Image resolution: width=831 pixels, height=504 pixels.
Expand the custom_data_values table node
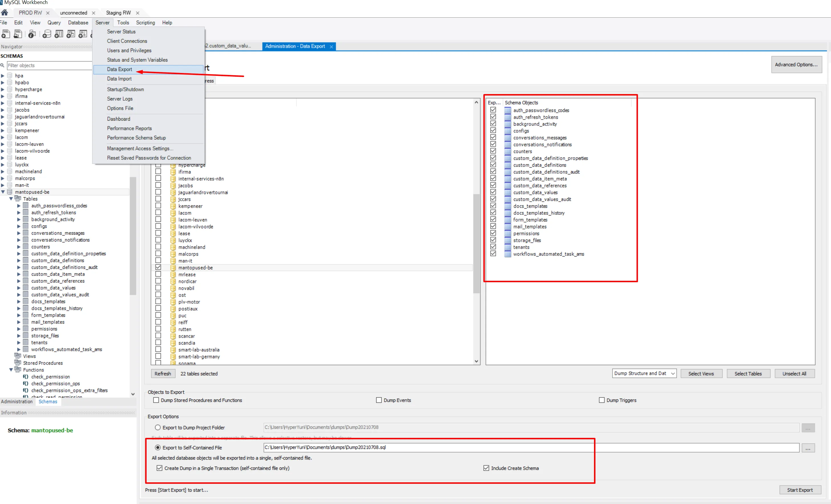click(19, 288)
